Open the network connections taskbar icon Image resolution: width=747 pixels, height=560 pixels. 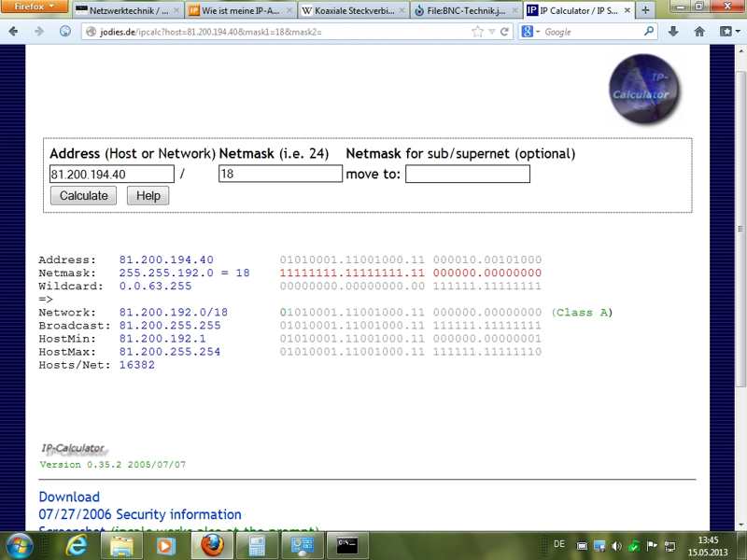tap(302, 546)
